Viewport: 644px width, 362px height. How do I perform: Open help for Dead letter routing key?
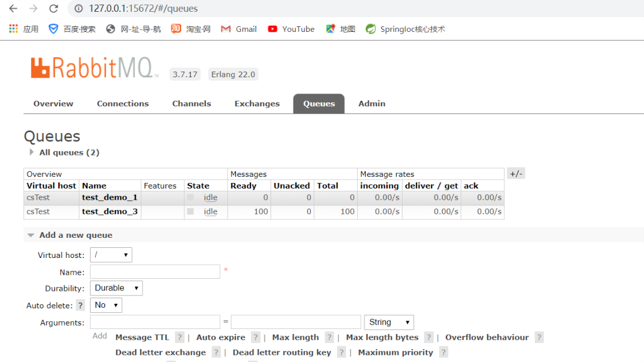point(342,352)
